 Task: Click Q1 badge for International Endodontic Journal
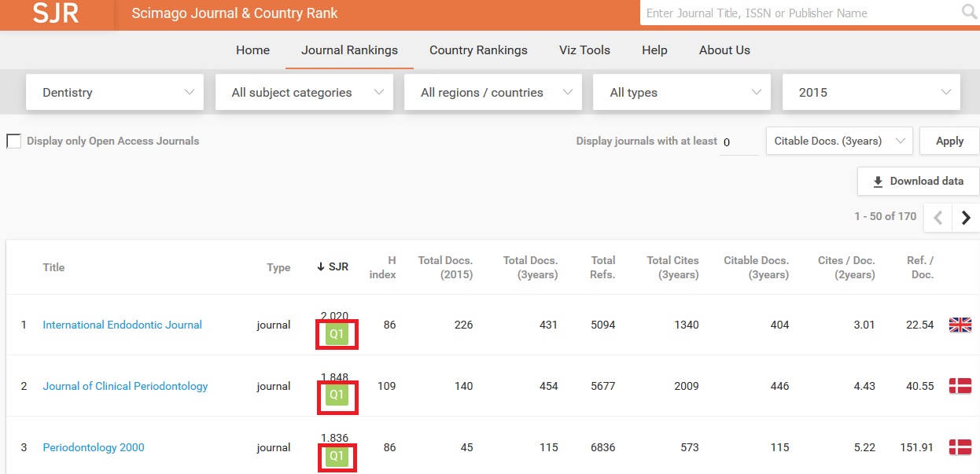(x=337, y=334)
